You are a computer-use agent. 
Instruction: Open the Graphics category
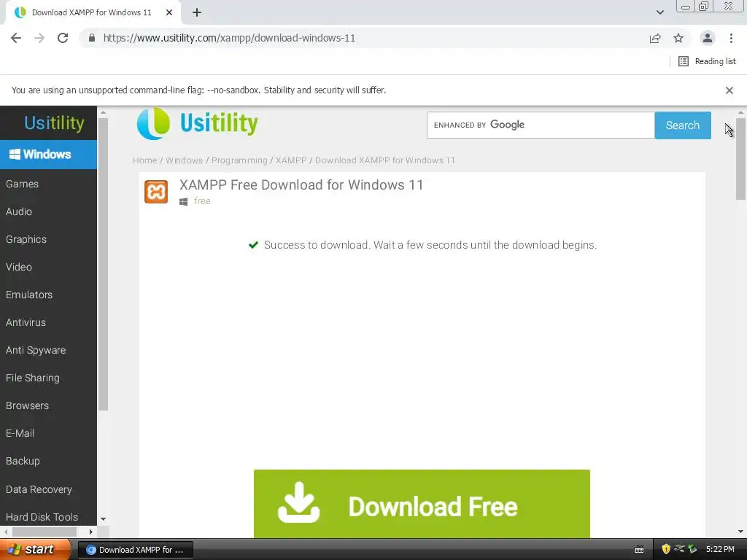26,239
